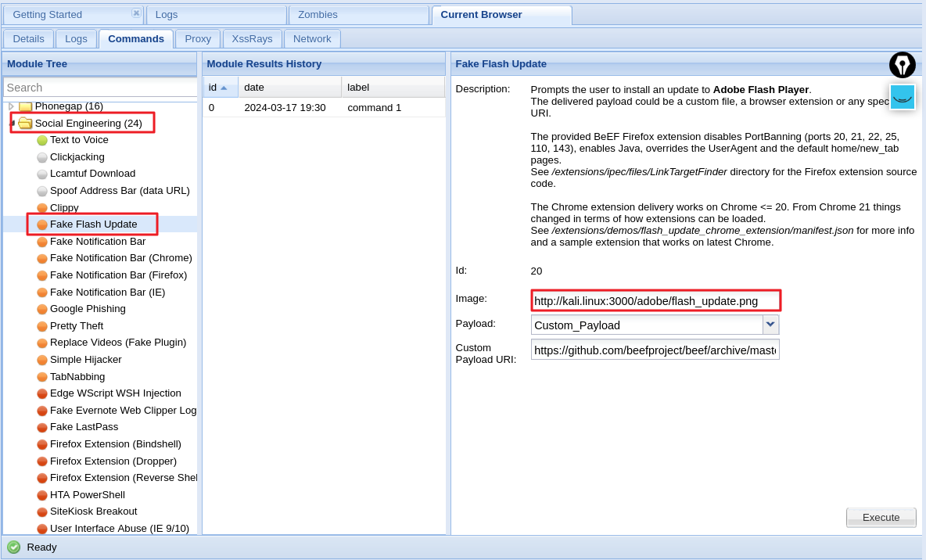Click orange dot beside Replace Videos (Fake Plugin)

(x=42, y=343)
